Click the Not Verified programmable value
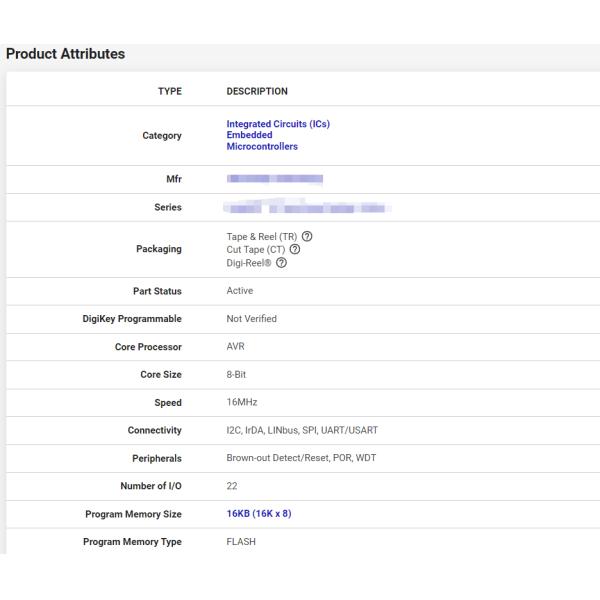The image size is (600, 600). (252, 319)
